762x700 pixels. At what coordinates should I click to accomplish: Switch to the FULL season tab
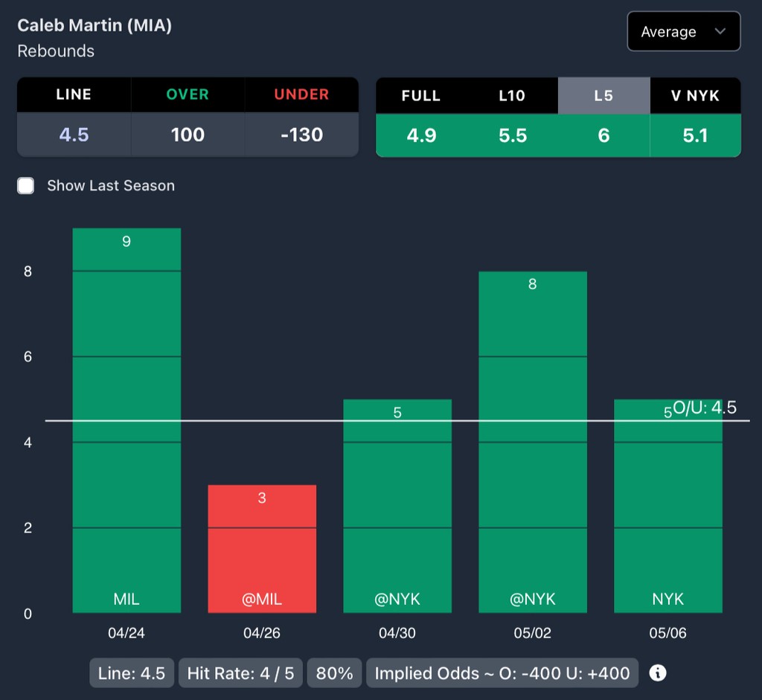pyautogui.click(x=421, y=95)
